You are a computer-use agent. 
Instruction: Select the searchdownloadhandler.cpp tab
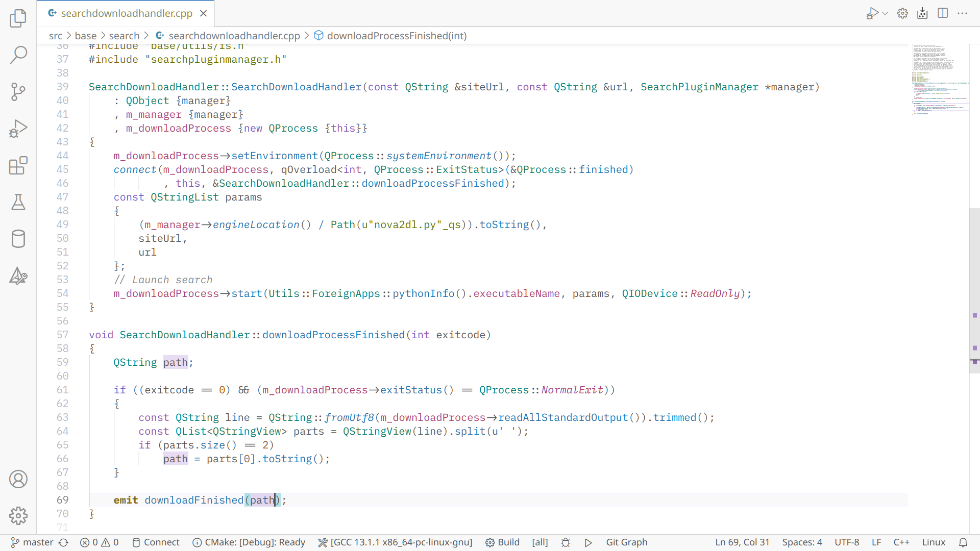coord(126,13)
